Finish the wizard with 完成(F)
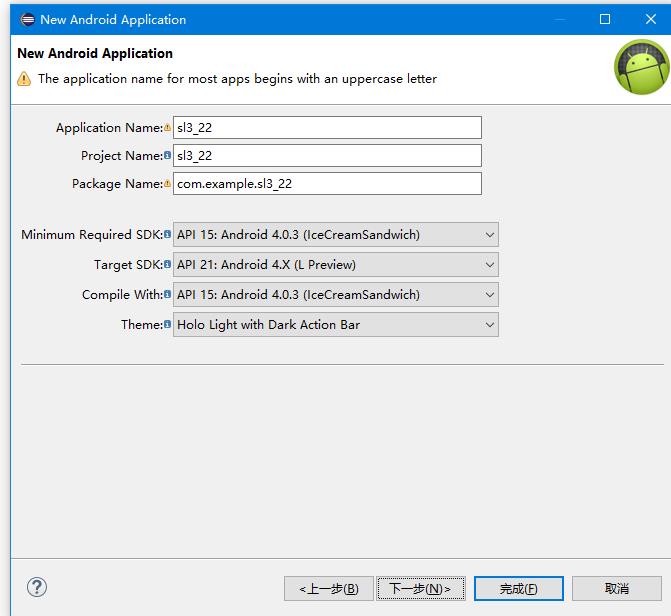The width and height of the screenshot is (671, 616). pyautogui.click(x=519, y=589)
